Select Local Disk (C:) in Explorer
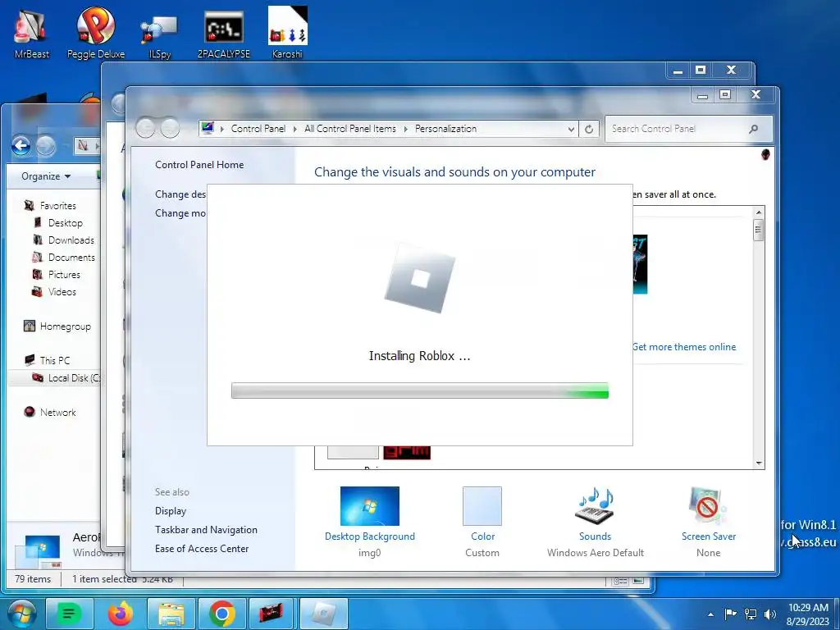 [x=55, y=377]
